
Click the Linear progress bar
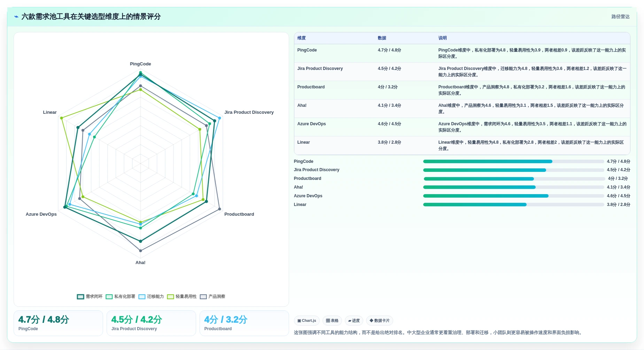(x=513, y=205)
